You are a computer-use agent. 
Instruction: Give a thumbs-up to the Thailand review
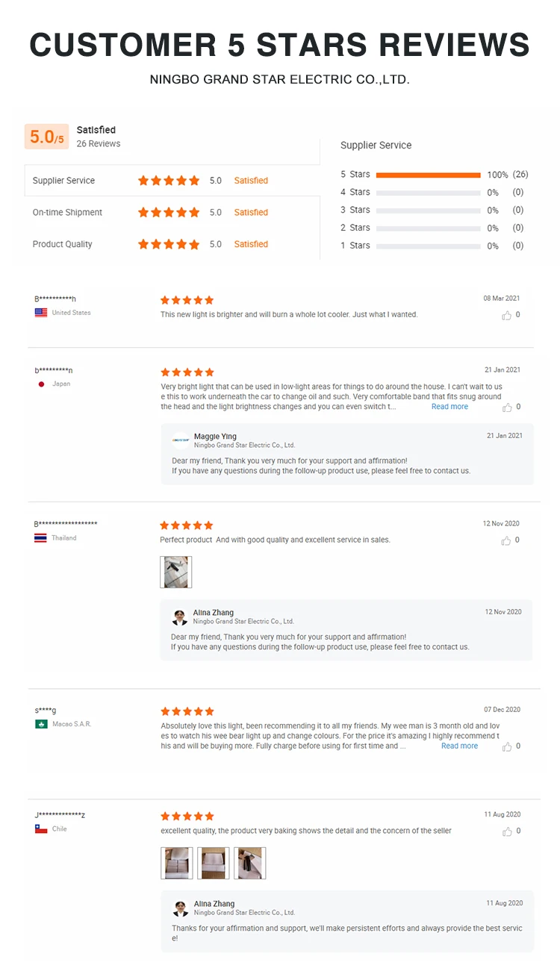(507, 540)
